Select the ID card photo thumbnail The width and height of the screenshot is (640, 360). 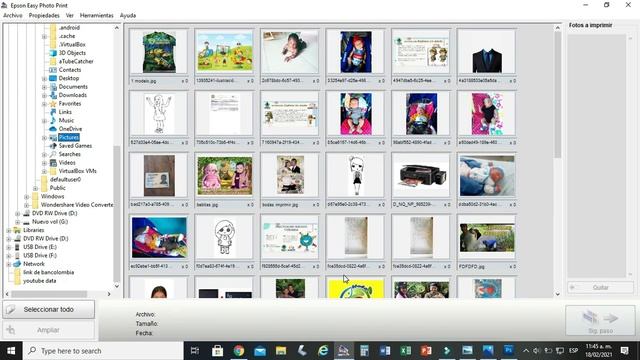[159, 176]
